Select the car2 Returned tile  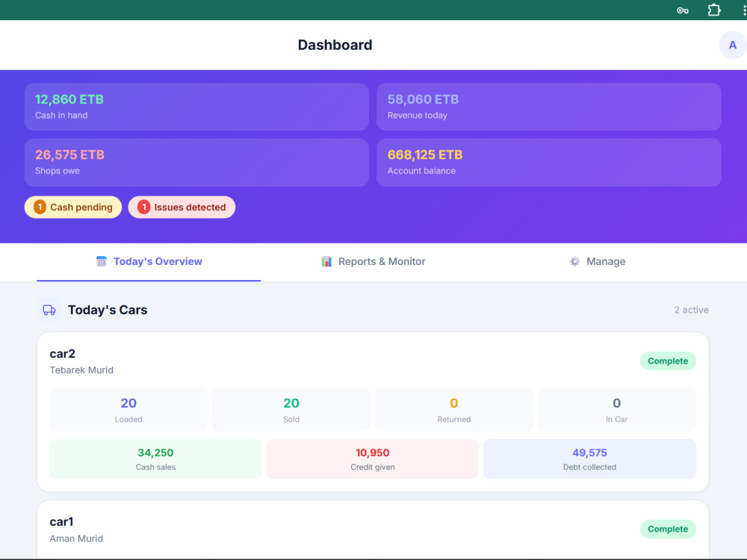(454, 409)
